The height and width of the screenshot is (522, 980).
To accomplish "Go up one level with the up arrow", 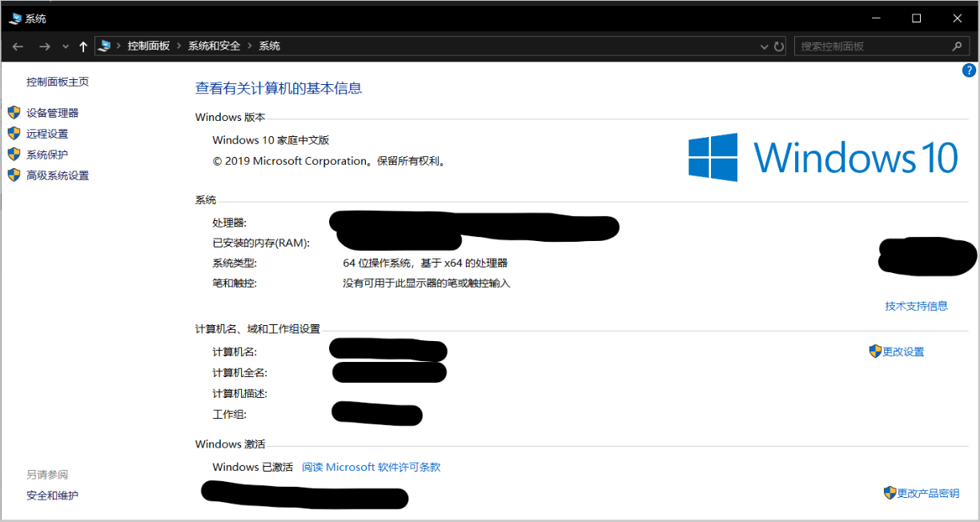I will pyautogui.click(x=83, y=46).
